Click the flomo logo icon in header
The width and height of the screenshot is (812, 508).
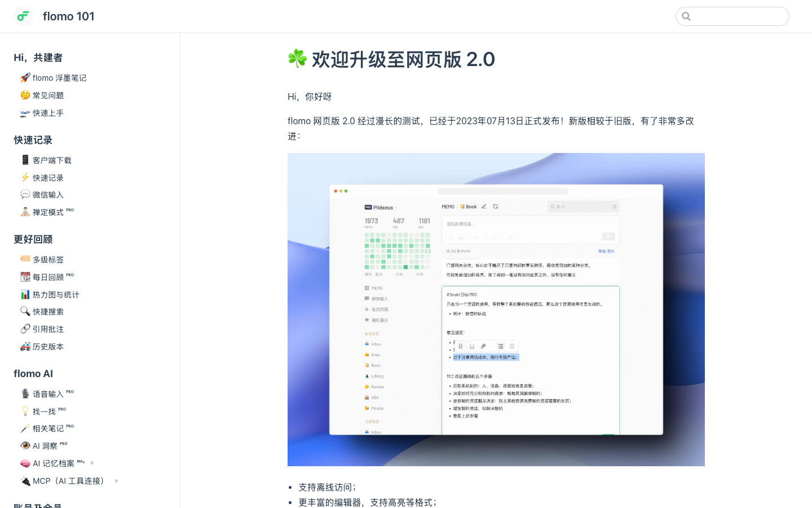23,16
